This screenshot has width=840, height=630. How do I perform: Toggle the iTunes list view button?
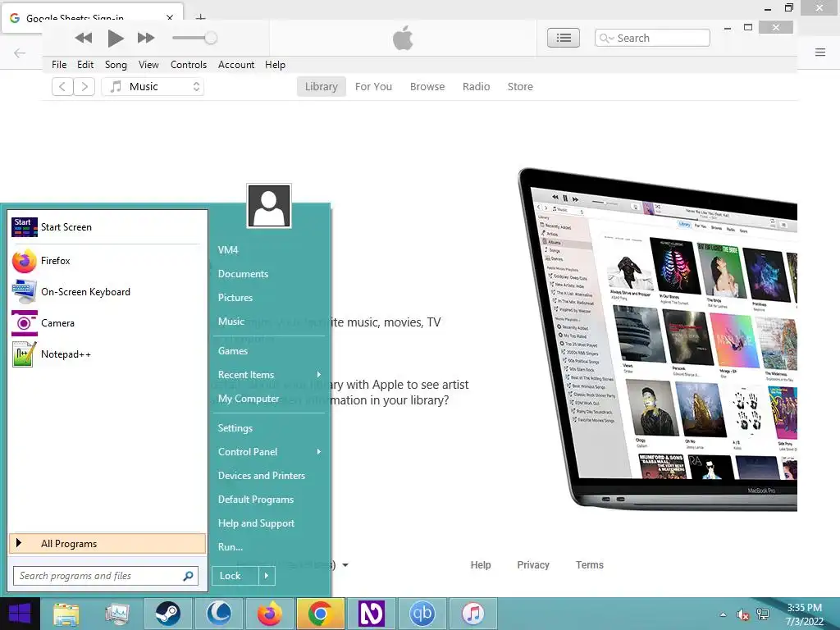pyautogui.click(x=563, y=38)
